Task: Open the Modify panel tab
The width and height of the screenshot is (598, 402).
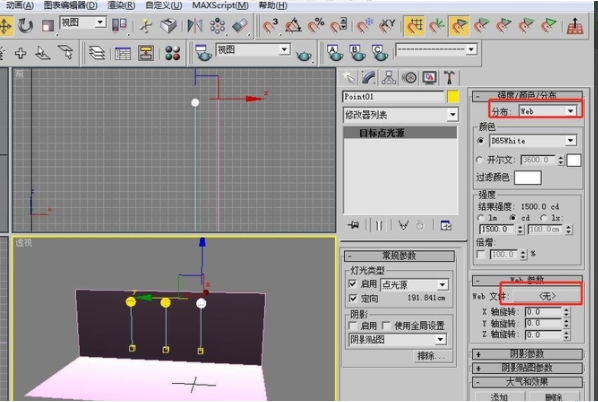Action: [368, 78]
